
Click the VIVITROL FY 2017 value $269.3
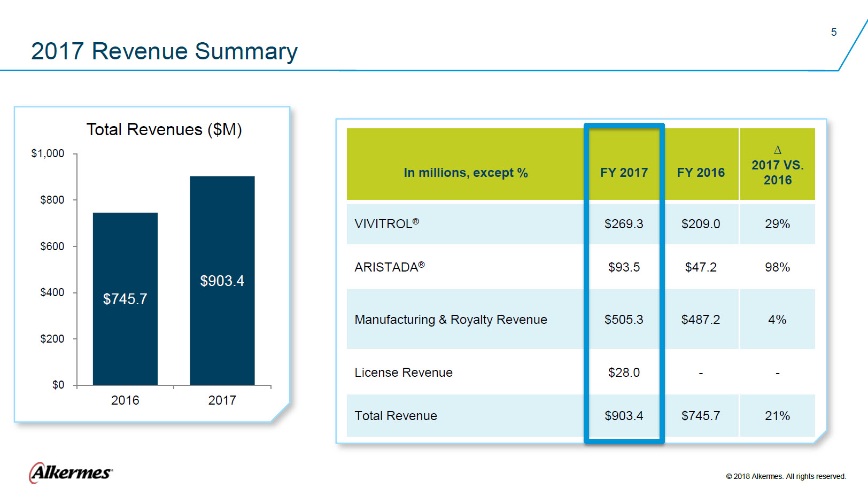(624, 224)
